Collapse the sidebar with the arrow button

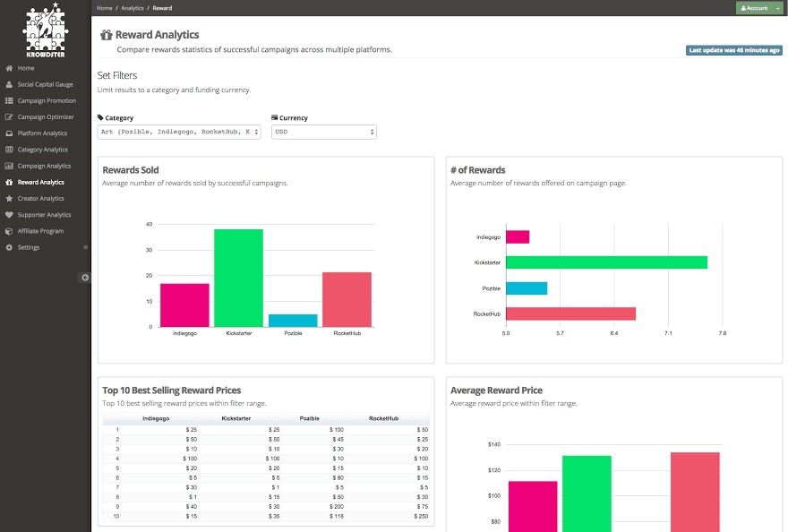(x=85, y=278)
